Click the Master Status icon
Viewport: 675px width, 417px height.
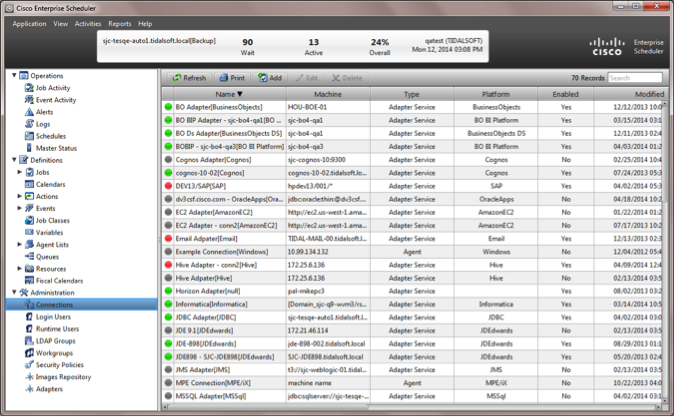point(28,148)
